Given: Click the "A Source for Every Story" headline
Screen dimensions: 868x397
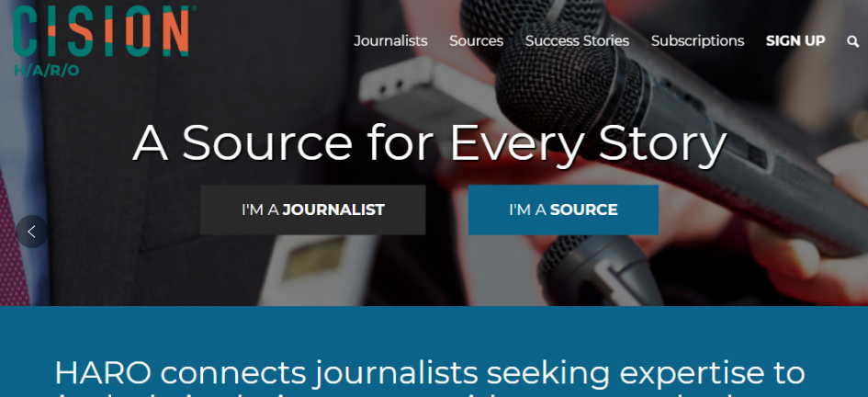Looking at the screenshot, I should (430, 143).
